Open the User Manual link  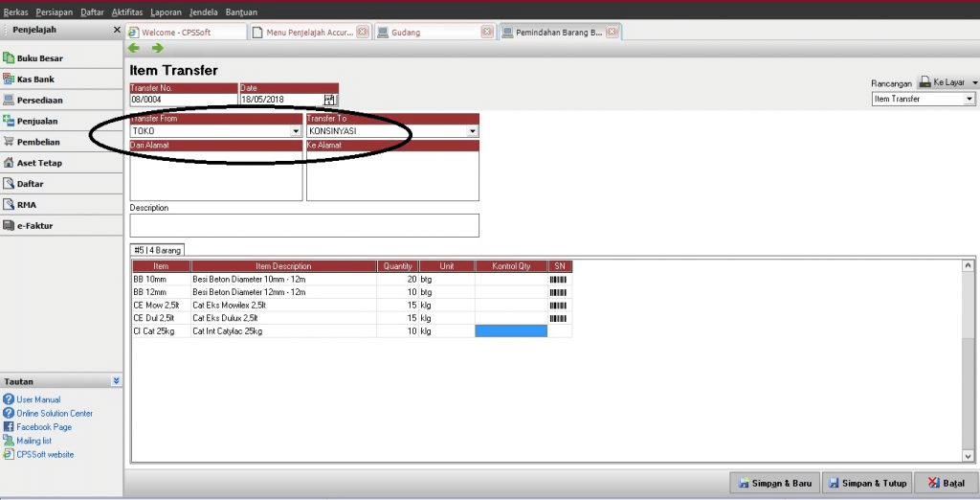[x=38, y=399]
